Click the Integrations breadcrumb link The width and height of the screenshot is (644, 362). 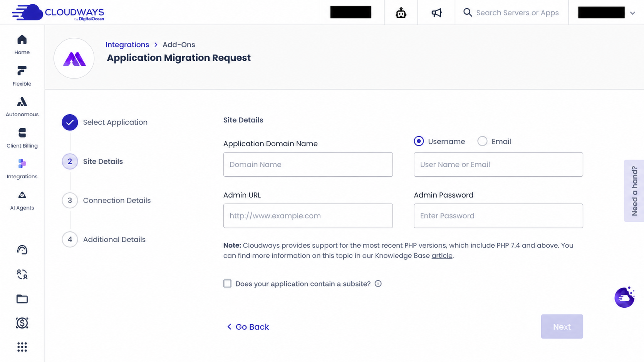click(x=127, y=45)
